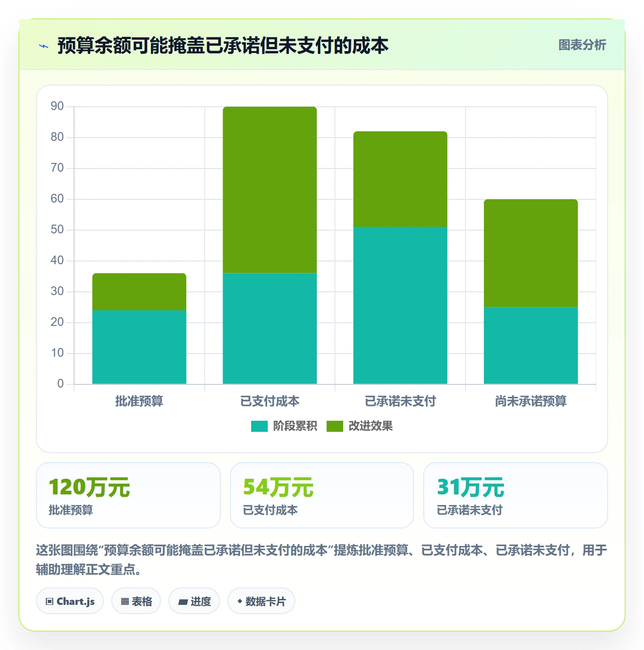The height and width of the screenshot is (650, 644).
Task: Click the 数据卡片 tag chip
Action: coord(261,601)
